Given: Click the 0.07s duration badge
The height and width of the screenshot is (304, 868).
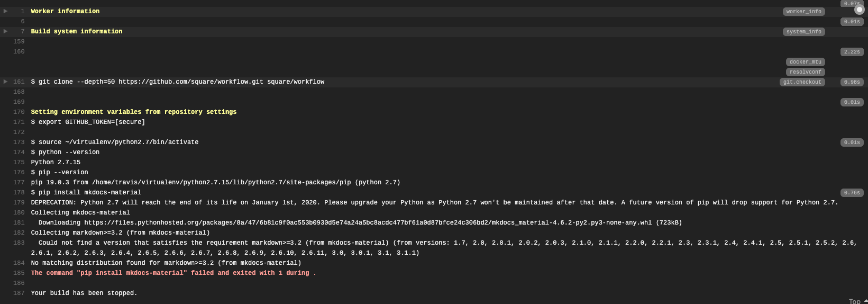Looking at the screenshot, I should click(852, 3).
